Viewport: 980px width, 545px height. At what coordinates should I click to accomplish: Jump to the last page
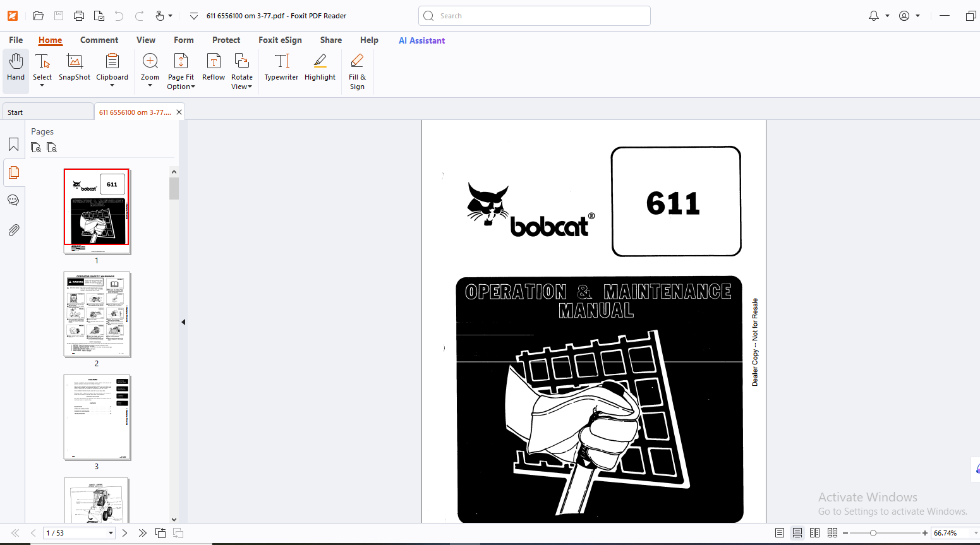click(x=142, y=533)
